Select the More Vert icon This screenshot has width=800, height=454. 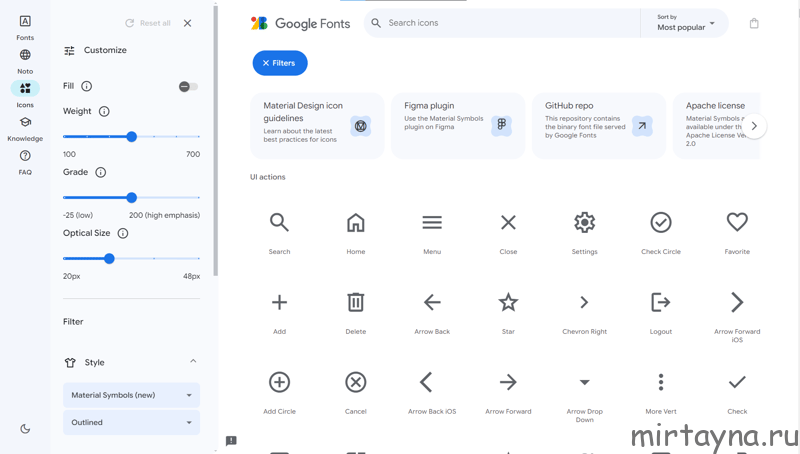coord(661,382)
